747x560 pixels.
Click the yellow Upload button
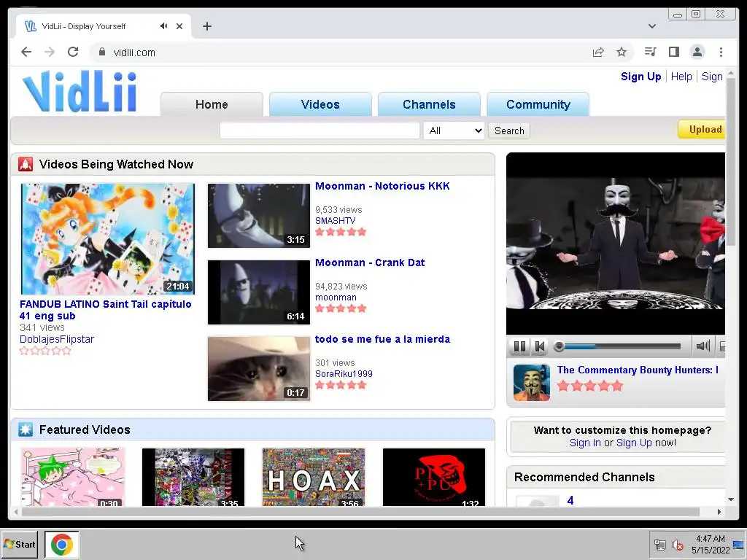tap(702, 130)
